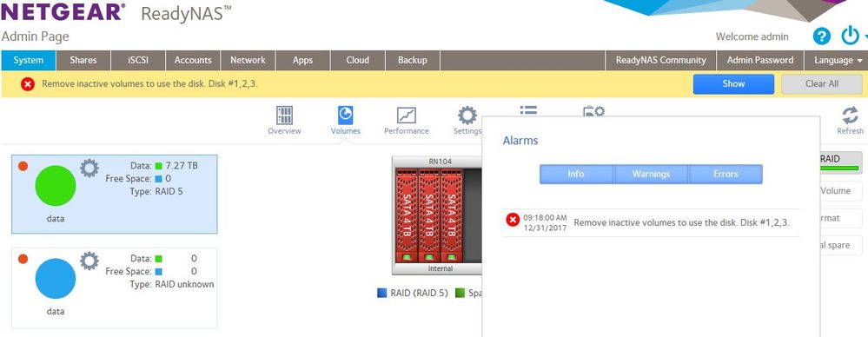The image size is (868, 337).
Task: Click the power button icon
Action: coord(851,36)
